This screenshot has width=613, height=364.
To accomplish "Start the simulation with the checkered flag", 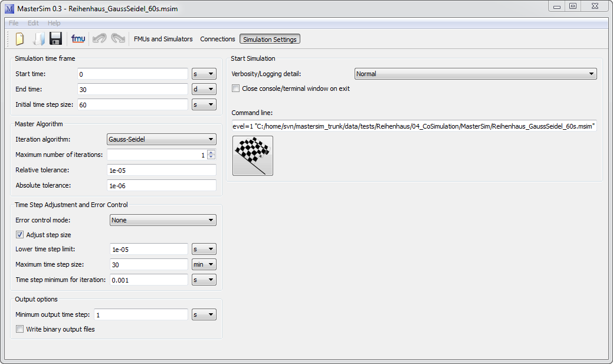I will (x=253, y=155).
